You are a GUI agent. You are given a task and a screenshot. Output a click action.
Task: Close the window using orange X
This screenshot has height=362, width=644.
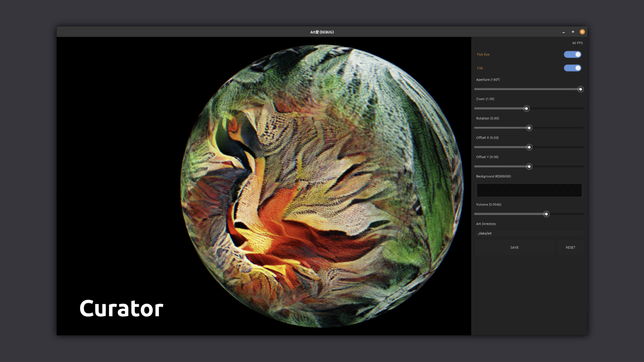click(582, 32)
